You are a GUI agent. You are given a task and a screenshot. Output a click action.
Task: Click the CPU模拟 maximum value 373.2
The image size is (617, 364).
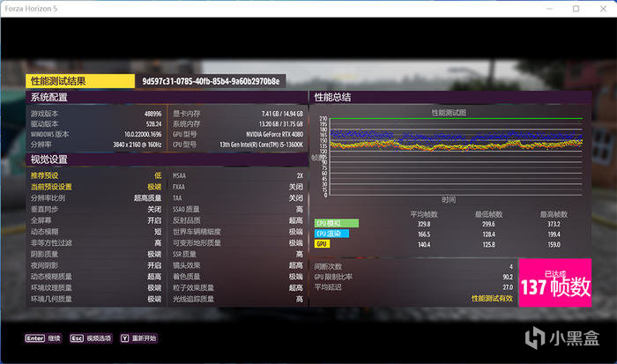554,224
